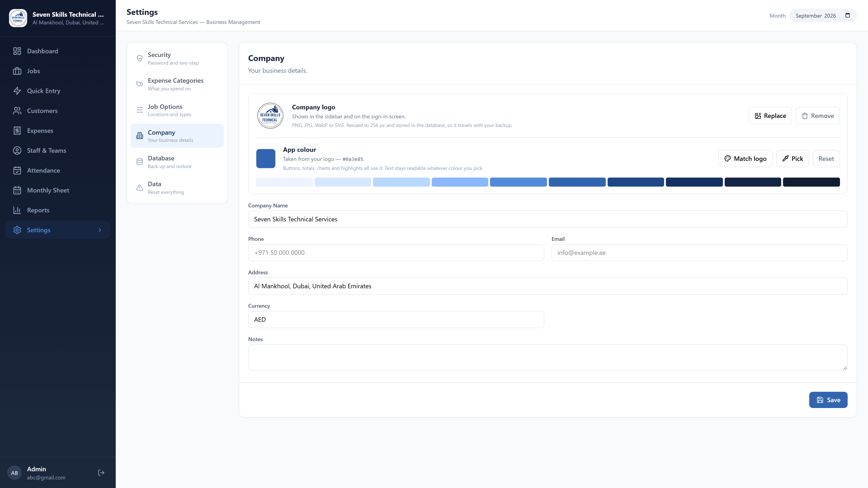Click the Address input field
868x488 pixels.
tap(547, 286)
